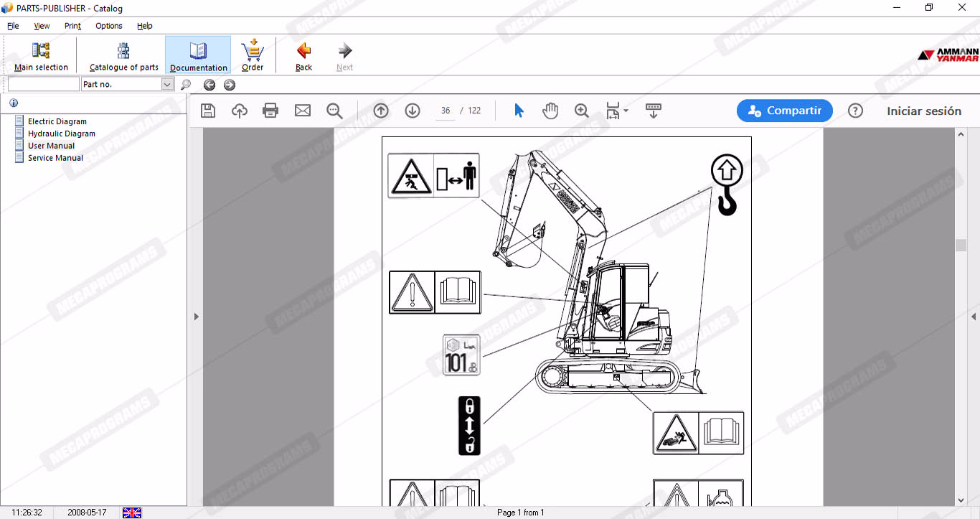Viewport: 980px width, 519px height.
Task: Collapse the left panel with arrow handle
Action: (x=196, y=317)
